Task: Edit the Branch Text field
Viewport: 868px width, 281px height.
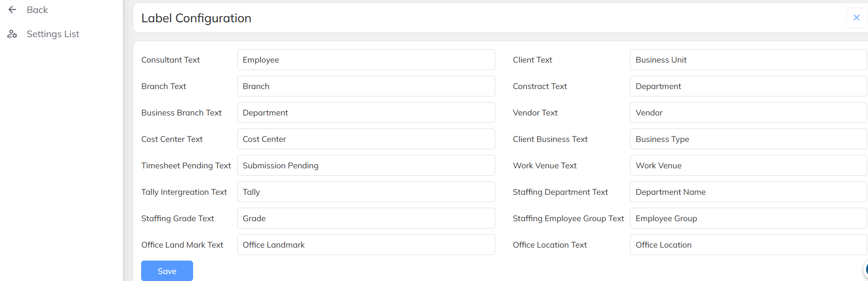Action: click(x=366, y=86)
